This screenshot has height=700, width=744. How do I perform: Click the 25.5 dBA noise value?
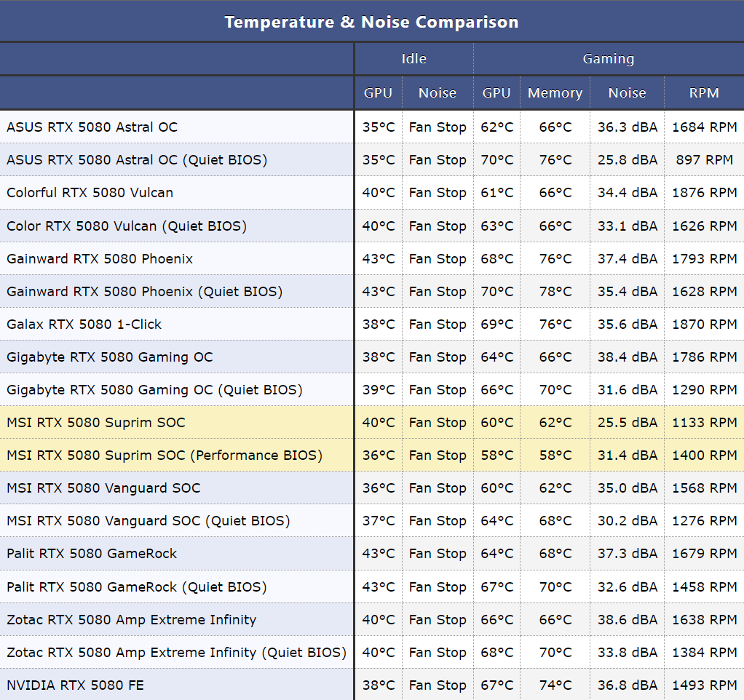[627, 423]
